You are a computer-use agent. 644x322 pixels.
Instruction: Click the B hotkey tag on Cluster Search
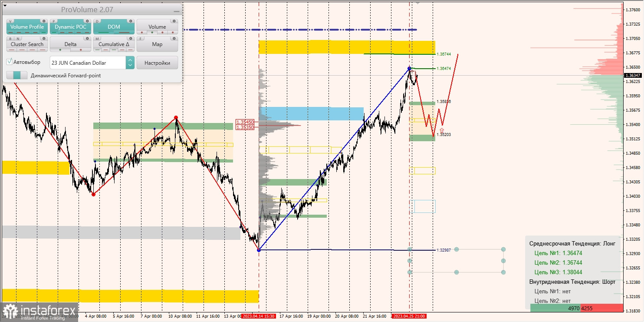tap(10, 38)
